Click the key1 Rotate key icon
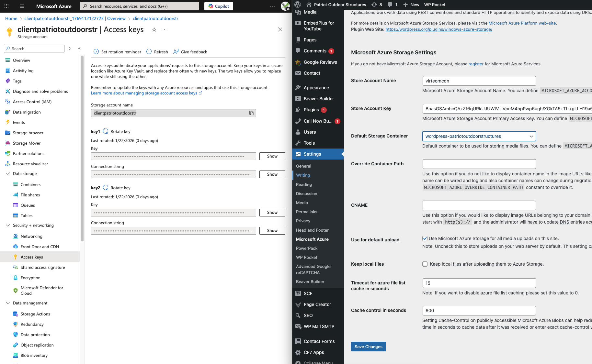 point(106,131)
